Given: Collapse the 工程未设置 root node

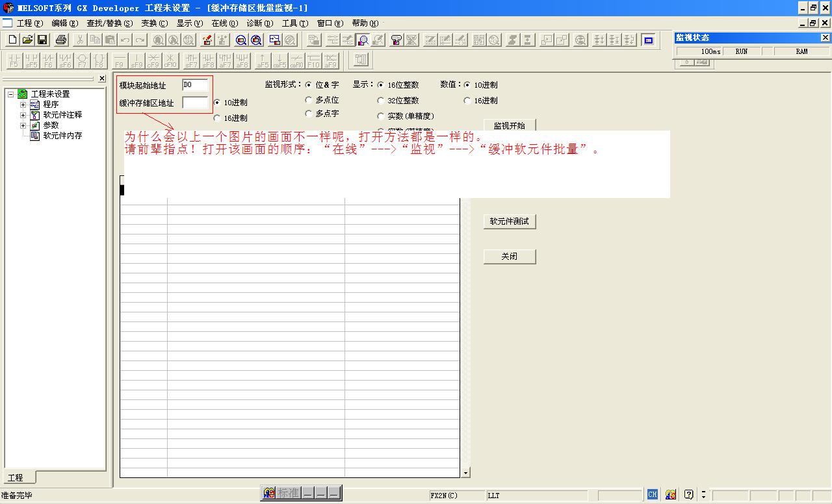Looking at the screenshot, I should pos(11,94).
